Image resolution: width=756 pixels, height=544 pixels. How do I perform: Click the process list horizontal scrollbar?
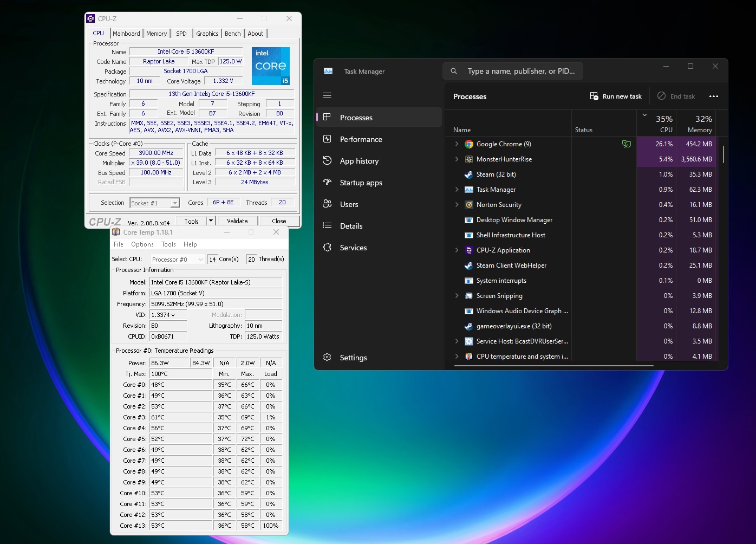pyautogui.click(x=554, y=366)
